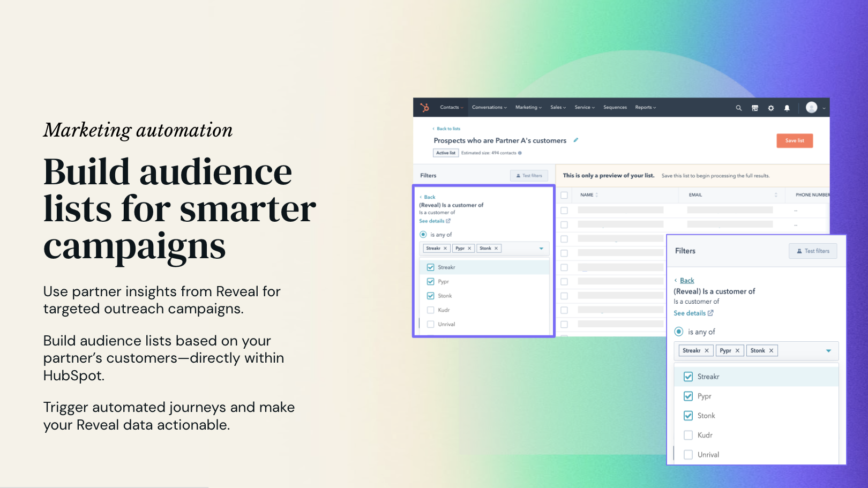
Task: Tick the select-all checkbox in table header
Action: click(x=564, y=195)
